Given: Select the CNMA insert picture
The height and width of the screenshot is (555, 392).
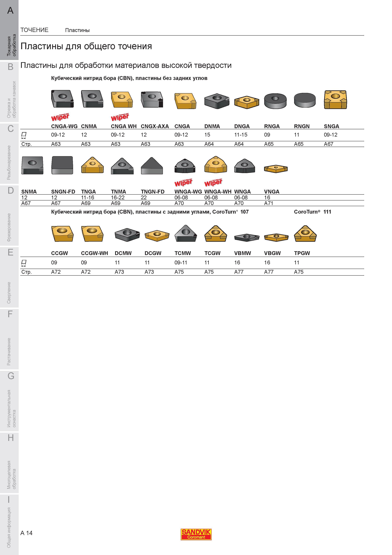Looking at the screenshot, I should pyautogui.click(x=92, y=99).
